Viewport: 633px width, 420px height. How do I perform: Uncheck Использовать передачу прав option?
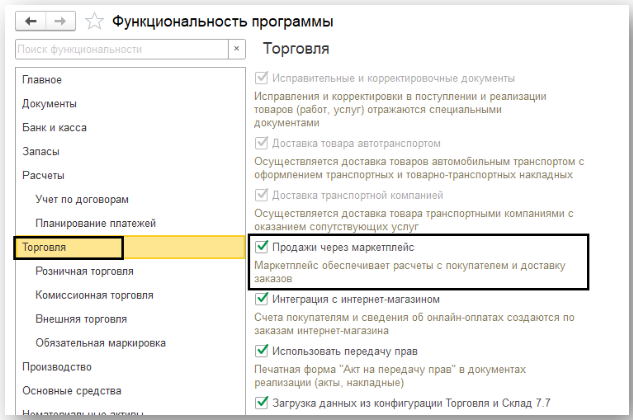click(262, 351)
